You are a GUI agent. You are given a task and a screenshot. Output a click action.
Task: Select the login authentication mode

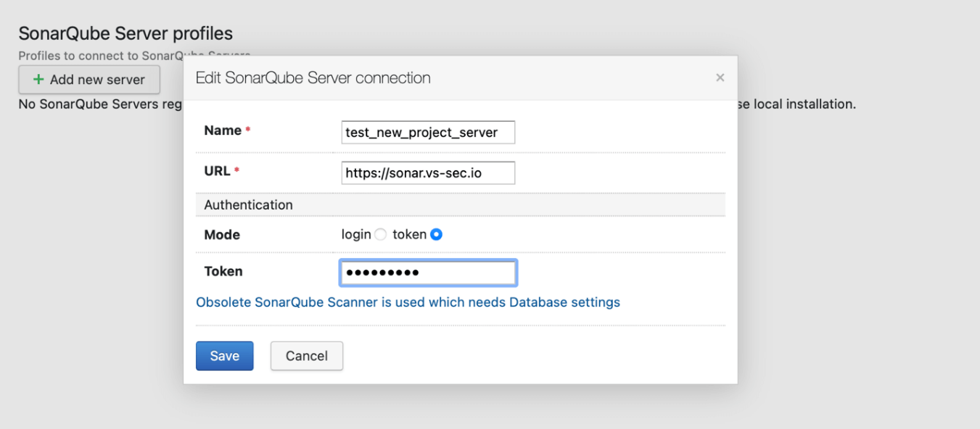click(x=380, y=235)
